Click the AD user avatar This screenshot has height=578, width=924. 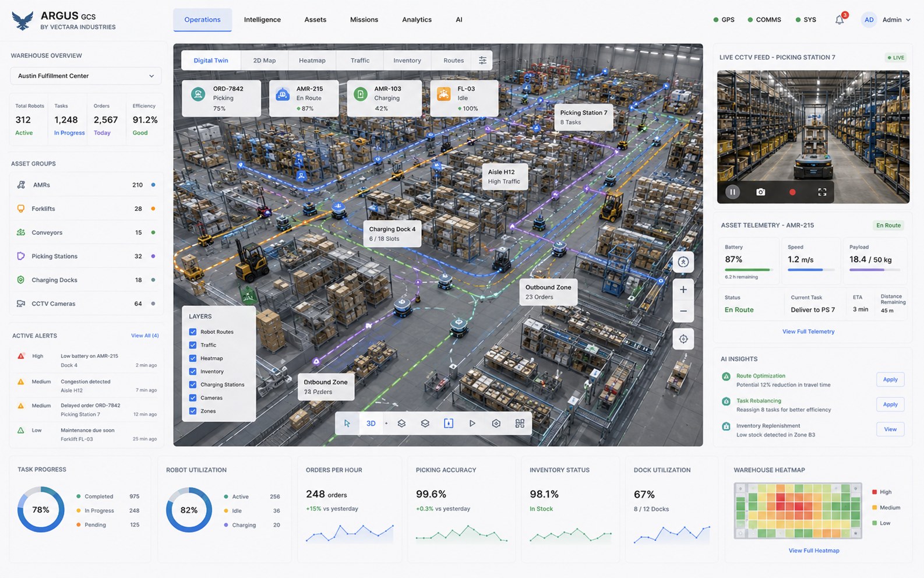tap(869, 20)
